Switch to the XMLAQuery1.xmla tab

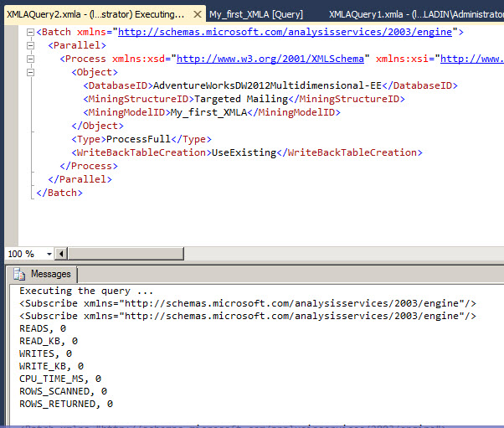[416, 14]
